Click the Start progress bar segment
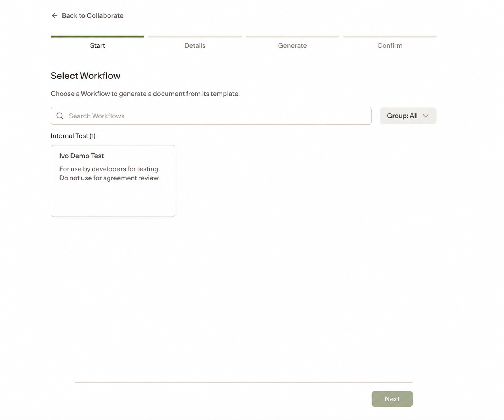This screenshot has height=420, width=504. point(97,37)
